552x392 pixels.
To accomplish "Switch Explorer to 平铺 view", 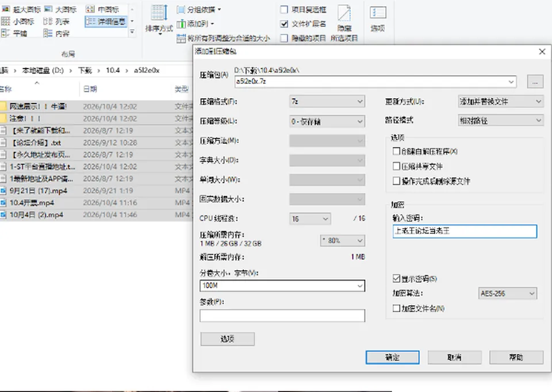I will pos(14,33).
